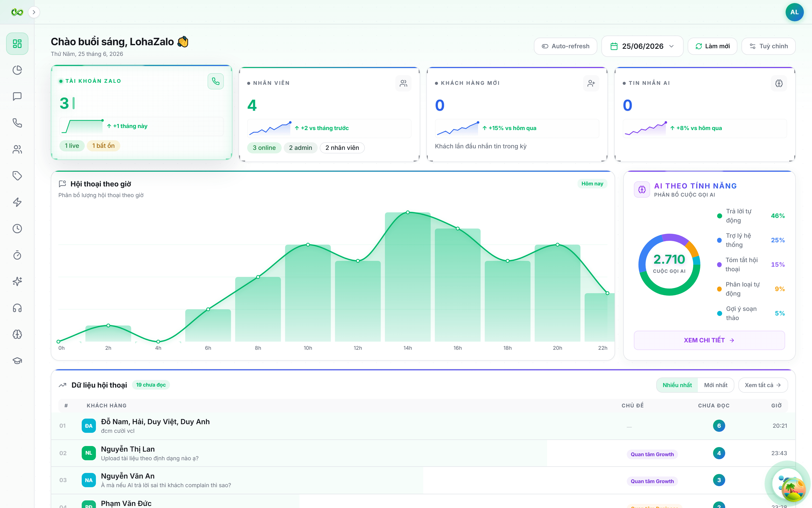Click the orange Phân loại tự động legend dot
This screenshot has width=812, height=508.
pyautogui.click(x=719, y=289)
